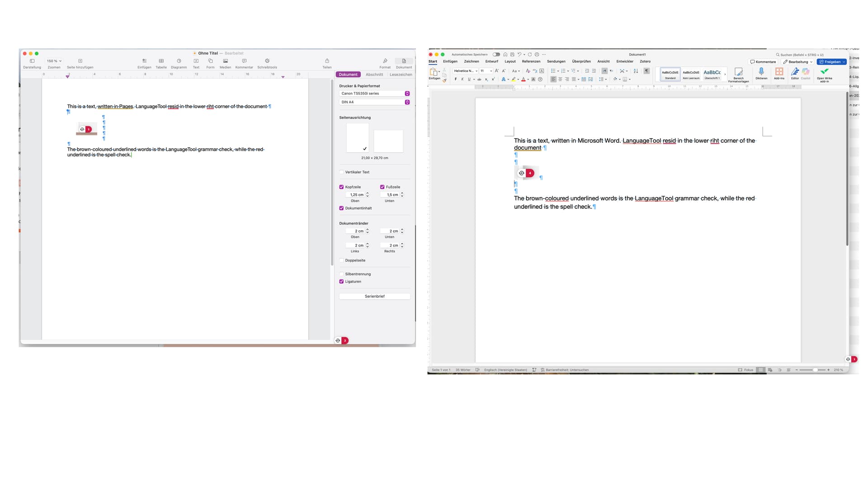This screenshot has height=488, width=868.
Task: Toggle Automatisches Speichern switch in Word
Action: [x=496, y=54]
